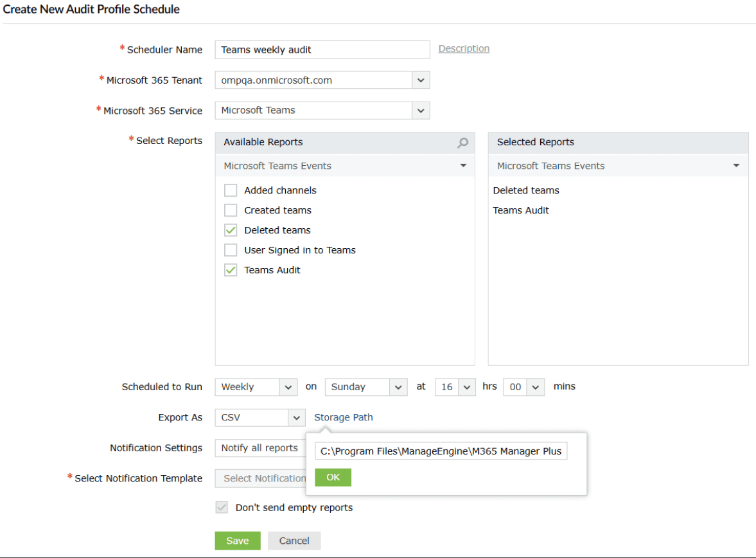Open the Microsoft 365 Tenant dropdown
The height and width of the screenshot is (558, 756).
(421, 80)
